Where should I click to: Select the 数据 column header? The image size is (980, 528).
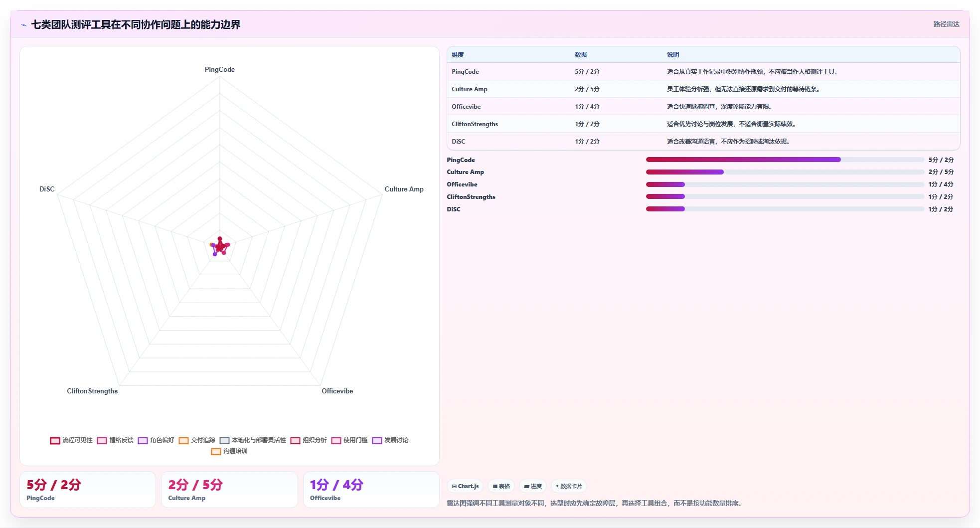pos(581,55)
